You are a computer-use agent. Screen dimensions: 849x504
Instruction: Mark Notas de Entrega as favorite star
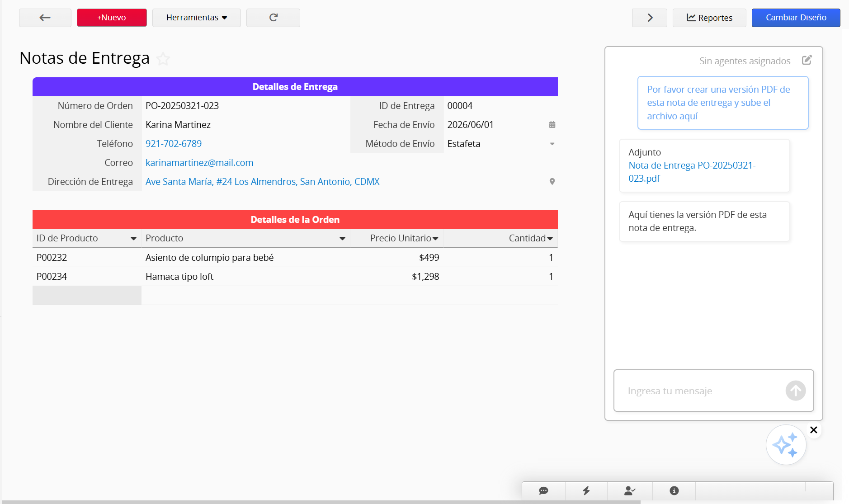163,59
